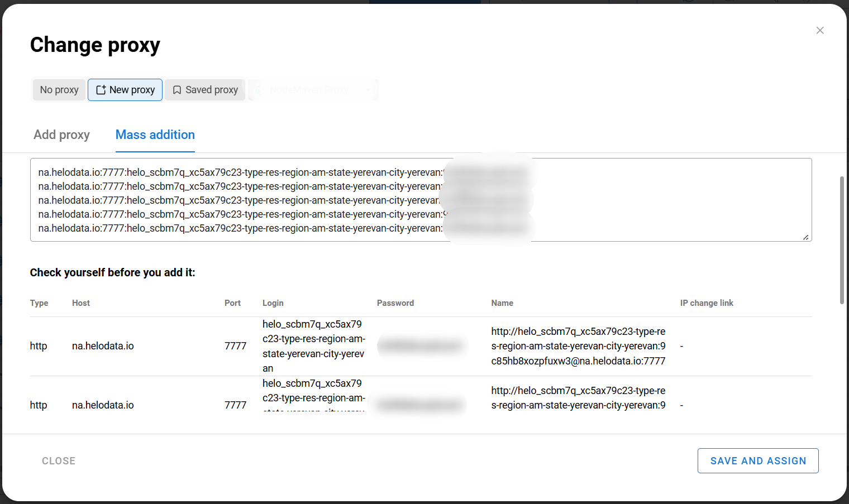Click the 'Change proxy' dialog title
Viewport: 849px width, 504px height.
click(x=95, y=45)
